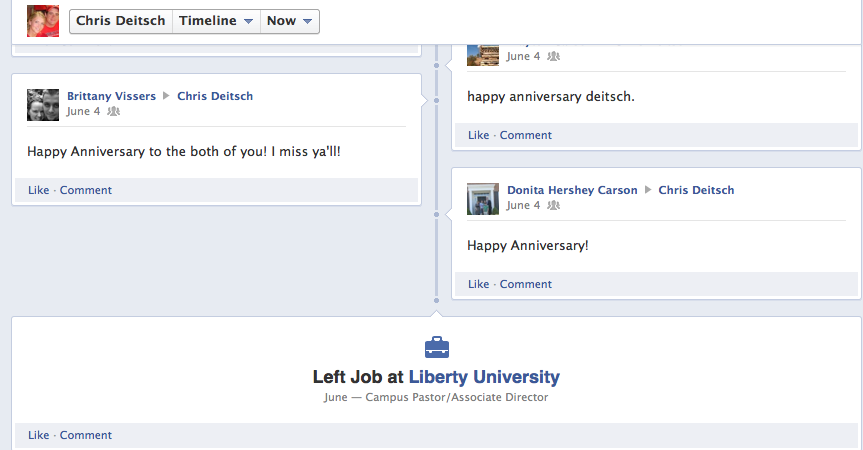Like Brittany's anniversary post
This screenshot has height=450, width=863.
pyautogui.click(x=38, y=190)
